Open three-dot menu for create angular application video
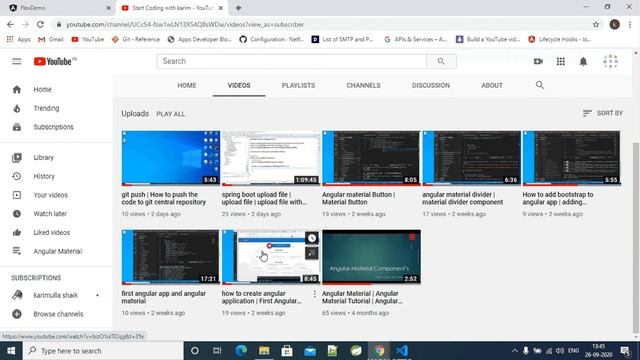Image resolution: width=640 pixels, height=360 pixels. pos(314,294)
